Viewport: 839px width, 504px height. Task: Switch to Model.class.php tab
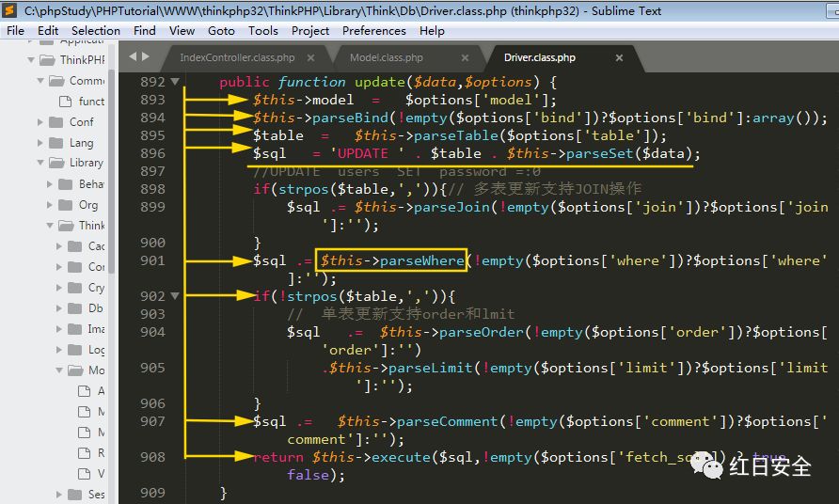click(x=387, y=57)
